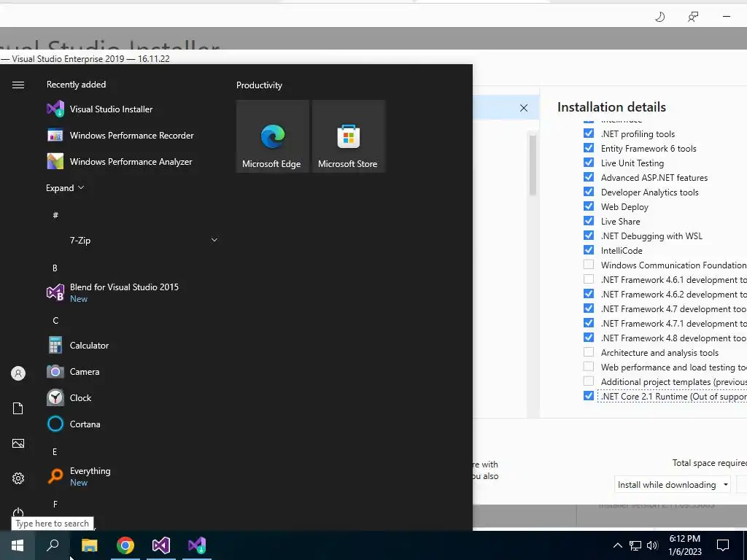Uncheck .NET Debugging with WSL
The height and width of the screenshot is (560, 747).
[589, 236]
